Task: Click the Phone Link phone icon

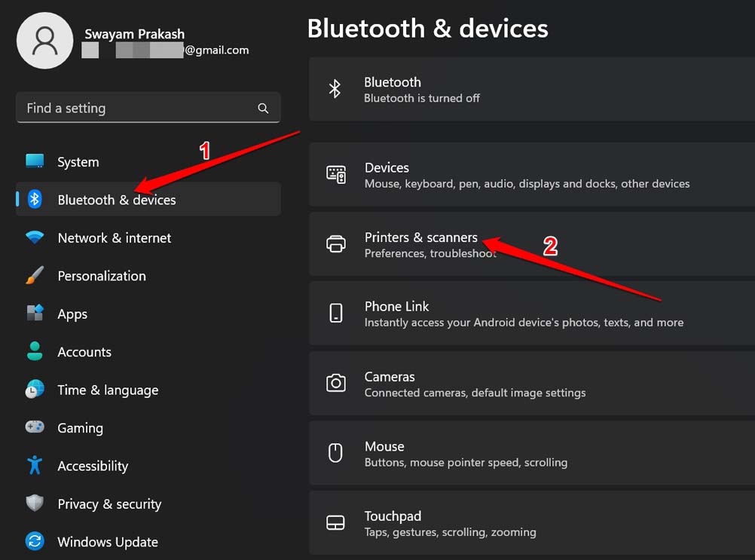Action: (x=335, y=314)
